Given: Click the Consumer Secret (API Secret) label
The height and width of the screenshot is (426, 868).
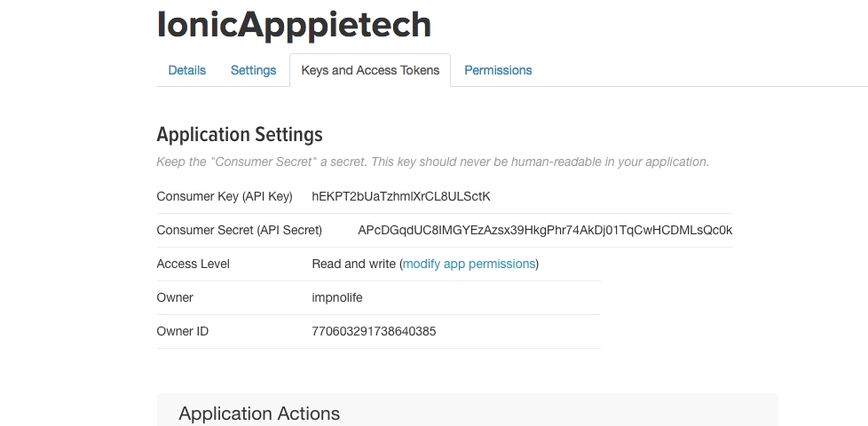Looking at the screenshot, I should [239, 230].
